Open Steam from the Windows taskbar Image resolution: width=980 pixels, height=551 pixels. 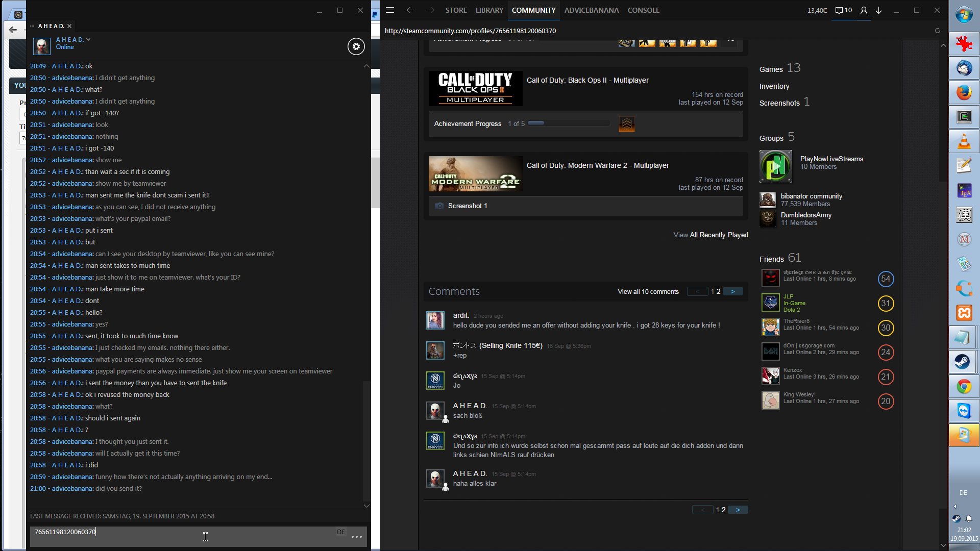click(963, 362)
